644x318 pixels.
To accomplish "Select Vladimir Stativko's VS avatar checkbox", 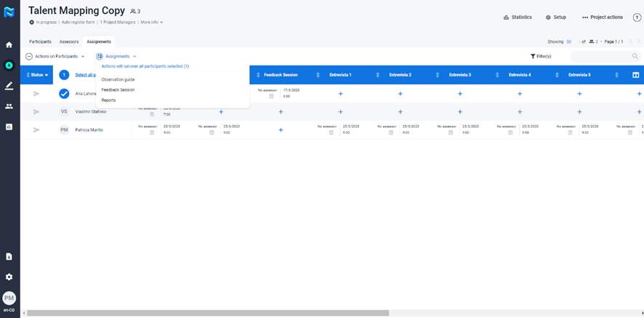I will click(64, 111).
